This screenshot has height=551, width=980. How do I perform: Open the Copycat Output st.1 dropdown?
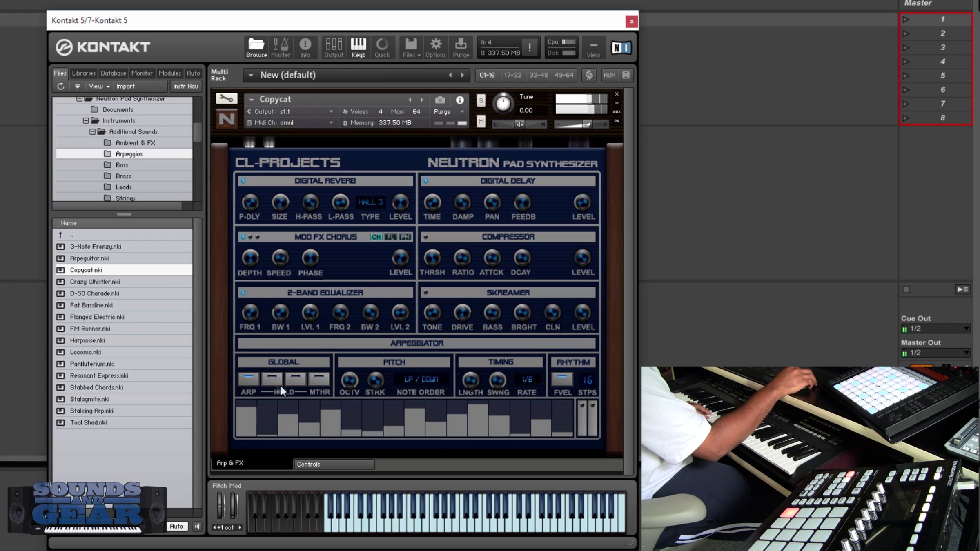click(331, 111)
